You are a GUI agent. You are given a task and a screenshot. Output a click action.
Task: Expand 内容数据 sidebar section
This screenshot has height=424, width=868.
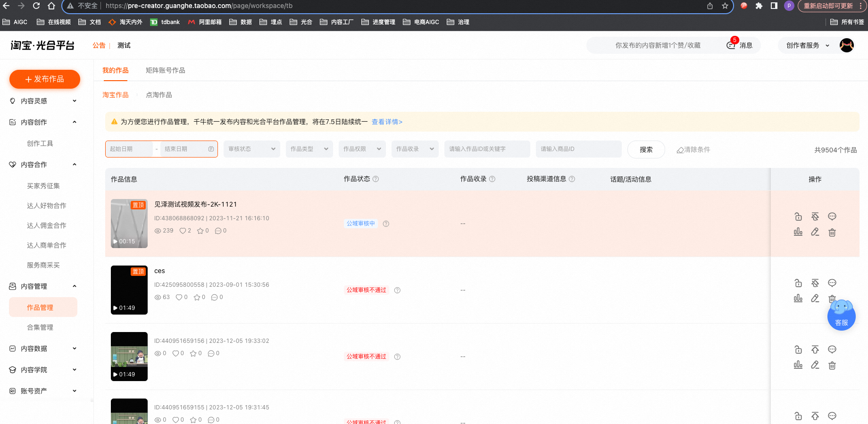tap(43, 349)
